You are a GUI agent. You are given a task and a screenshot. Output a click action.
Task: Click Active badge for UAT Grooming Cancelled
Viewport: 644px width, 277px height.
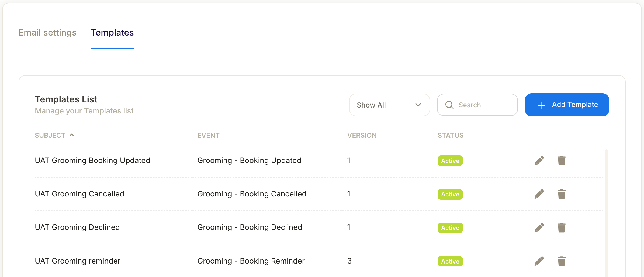tap(450, 194)
